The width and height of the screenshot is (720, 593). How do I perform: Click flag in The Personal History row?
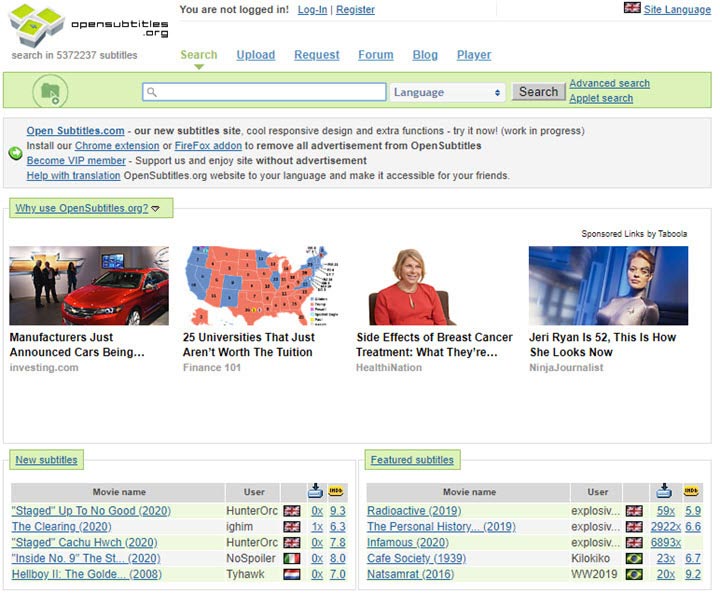pos(634,527)
